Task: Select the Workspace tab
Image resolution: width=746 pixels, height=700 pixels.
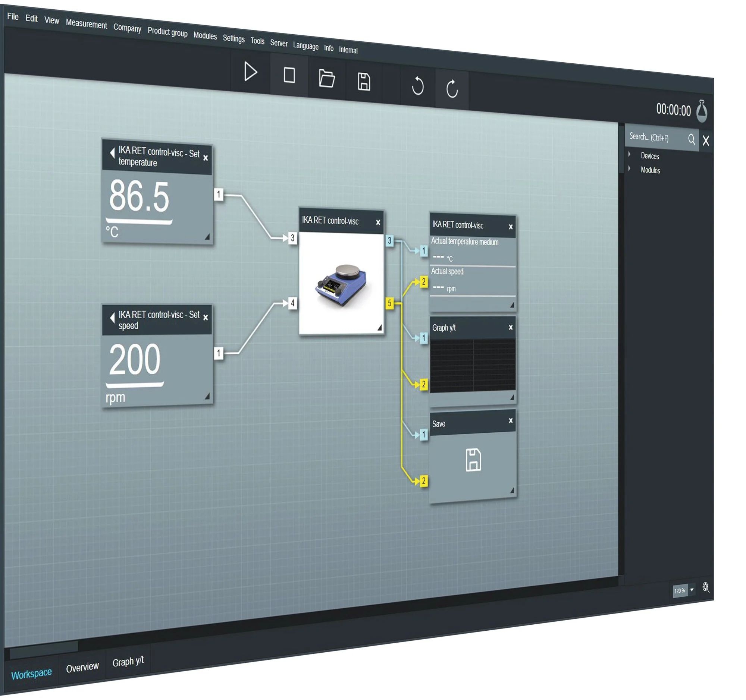Action: tap(32, 674)
